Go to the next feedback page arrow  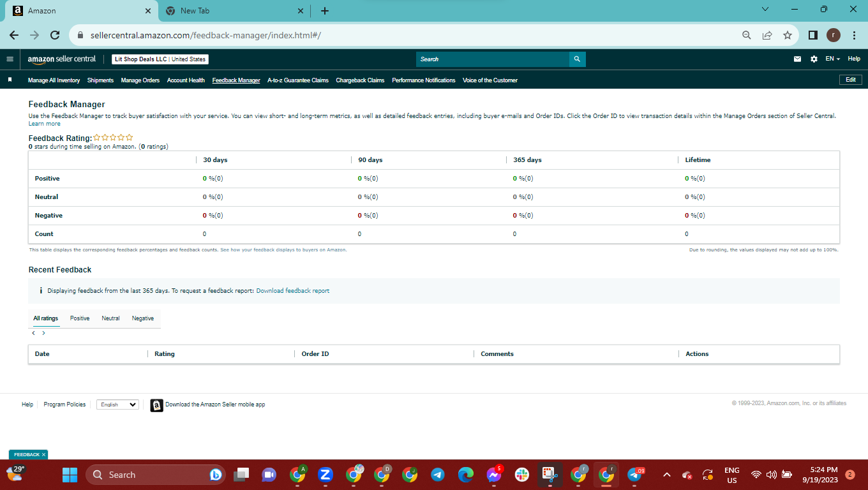tap(43, 333)
